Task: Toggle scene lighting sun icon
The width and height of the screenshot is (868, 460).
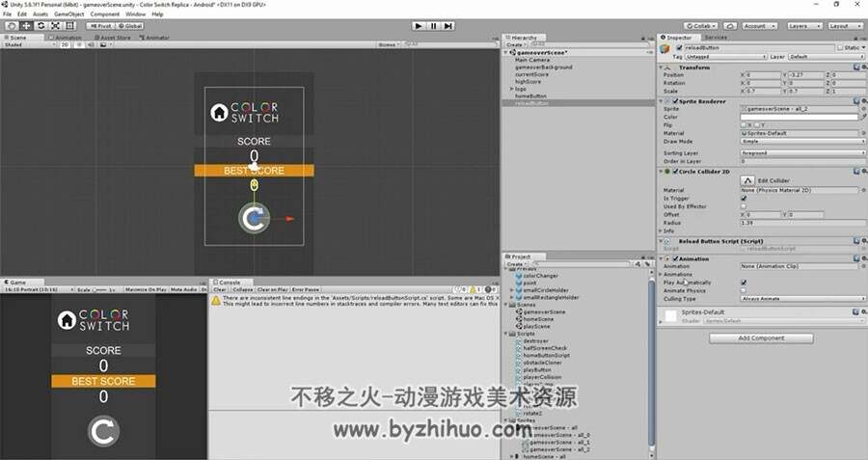Action: coord(79,44)
